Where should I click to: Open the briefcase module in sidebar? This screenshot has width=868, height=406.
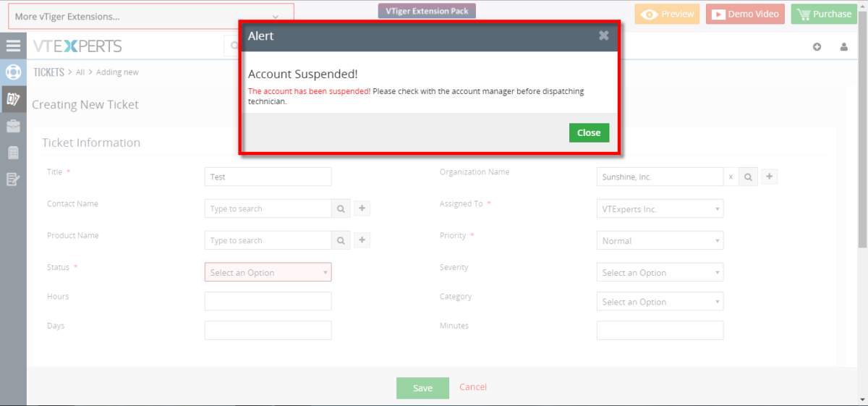click(13, 126)
